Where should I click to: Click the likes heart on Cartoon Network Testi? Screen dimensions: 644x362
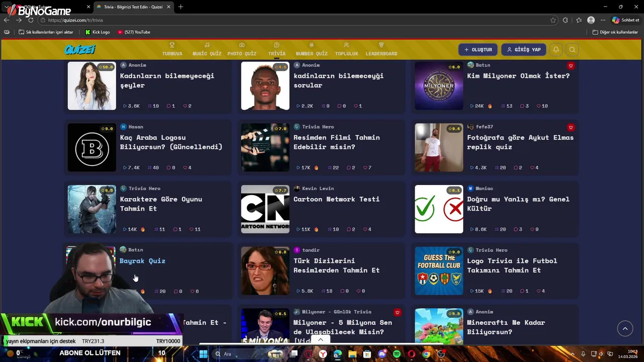[x=366, y=229]
